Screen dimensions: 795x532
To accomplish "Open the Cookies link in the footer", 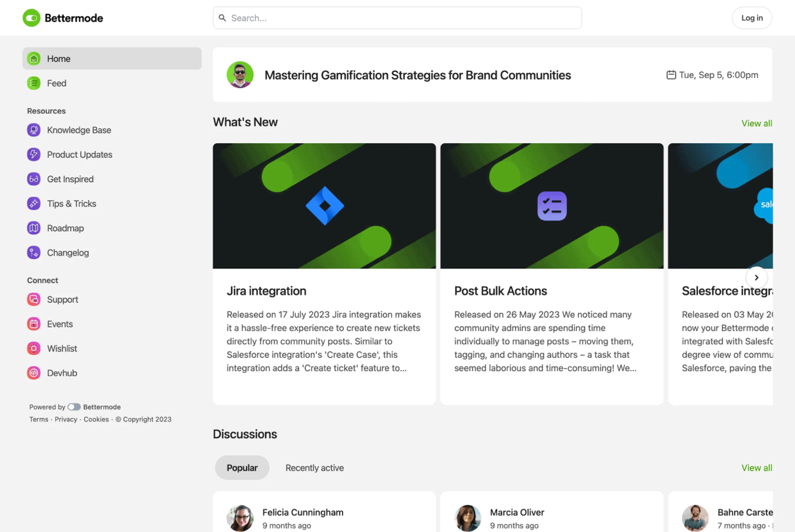I will (x=96, y=419).
